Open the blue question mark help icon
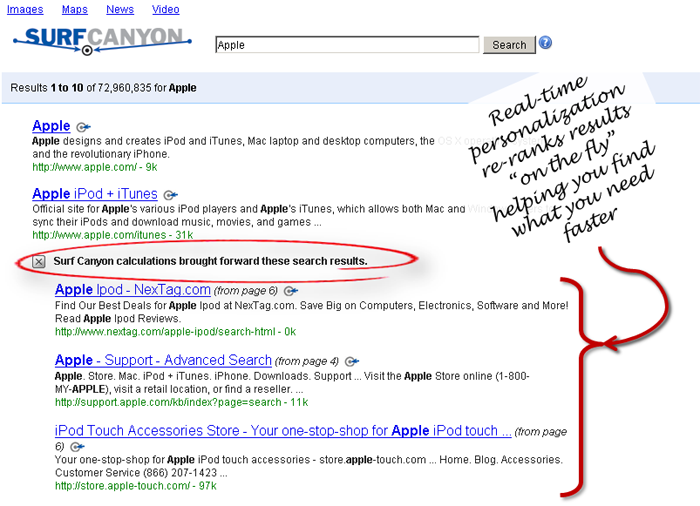The height and width of the screenshot is (506, 700). click(545, 43)
